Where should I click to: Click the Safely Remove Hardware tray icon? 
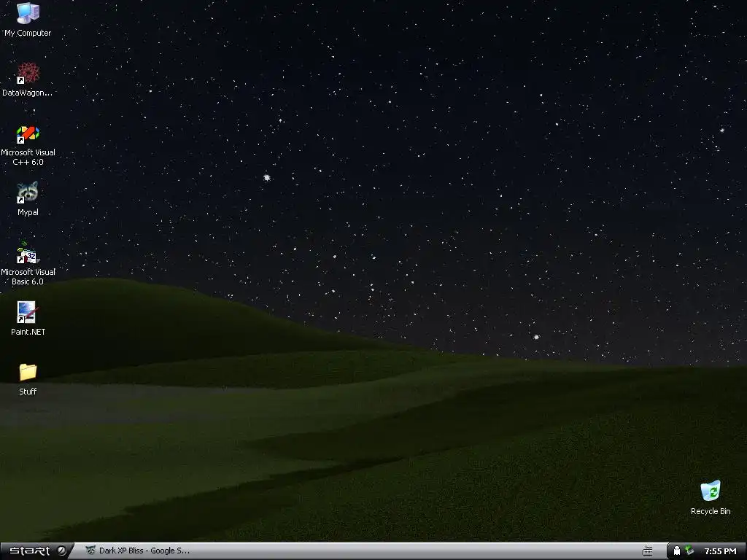[x=689, y=551]
